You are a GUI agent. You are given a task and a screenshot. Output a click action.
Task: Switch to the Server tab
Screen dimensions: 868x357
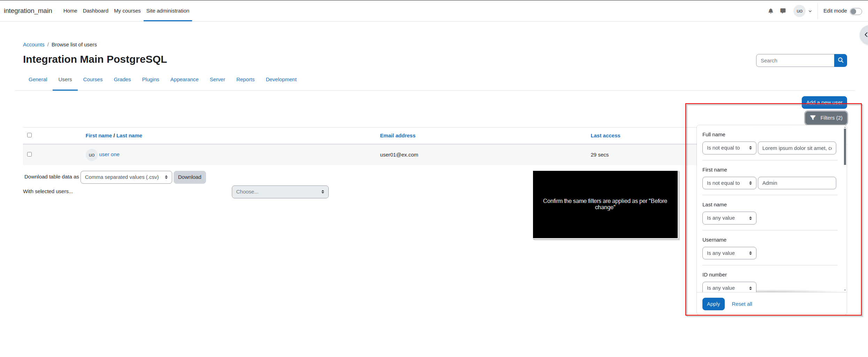click(218, 79)
